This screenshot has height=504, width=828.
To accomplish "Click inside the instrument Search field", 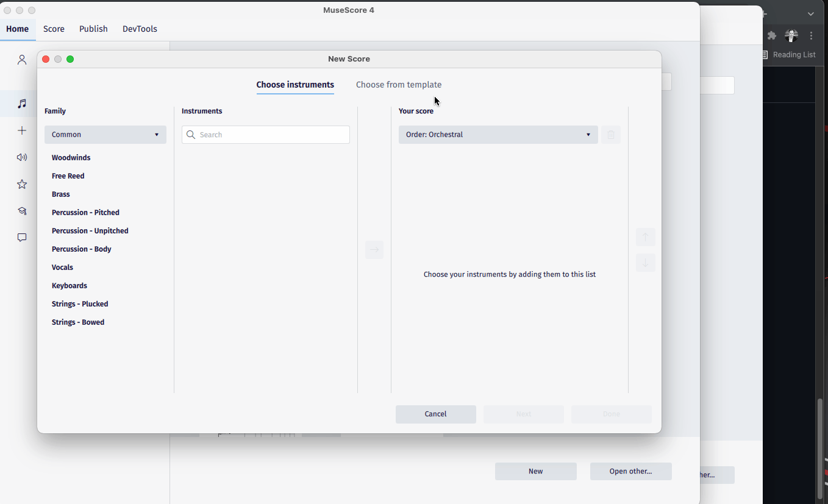I will coord(265,134).
